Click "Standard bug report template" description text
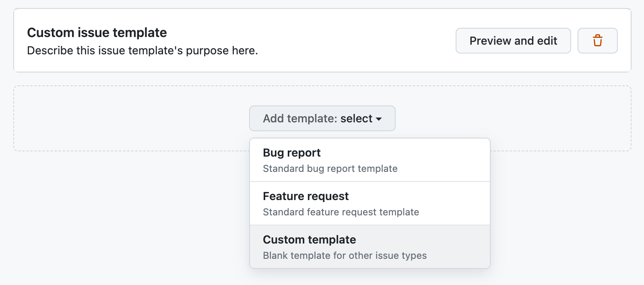644x285 pixels. pos(330,169)
